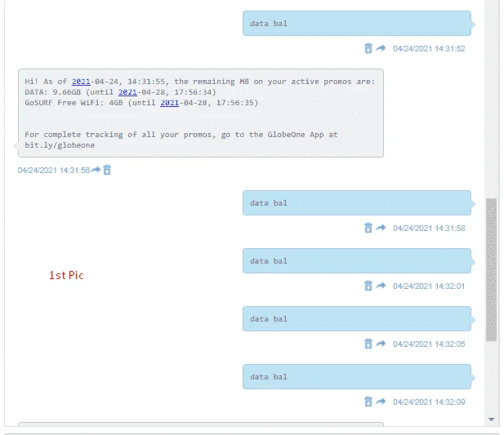Click the timestamp 04/24/2021 14:31:52
This screenshot has width=504, height=435.
[x=429, y=48]
